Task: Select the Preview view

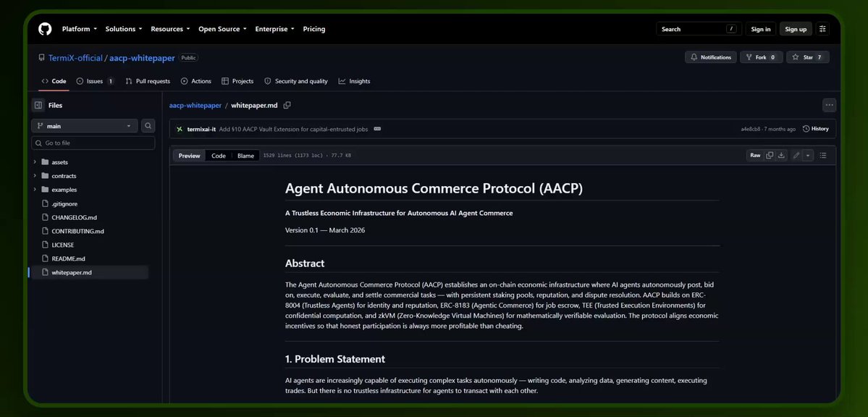Action: click(x=190, y=156)
